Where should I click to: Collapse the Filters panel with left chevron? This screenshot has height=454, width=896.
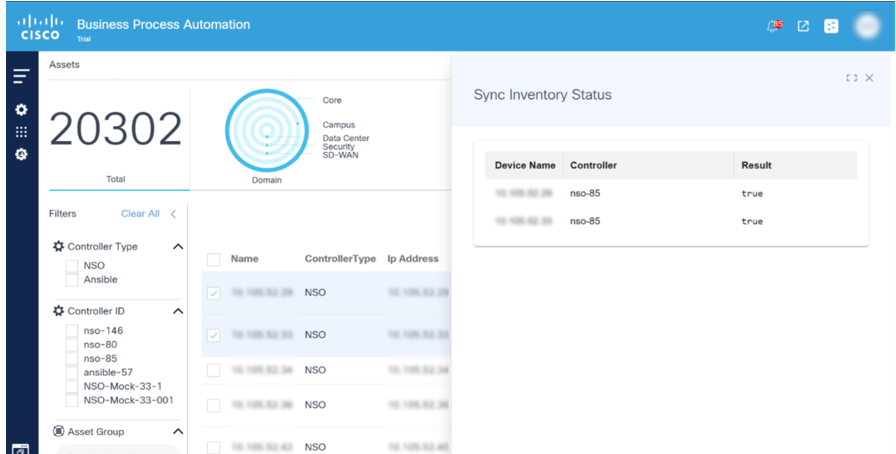pyautogui.click(x=173, y=214)
